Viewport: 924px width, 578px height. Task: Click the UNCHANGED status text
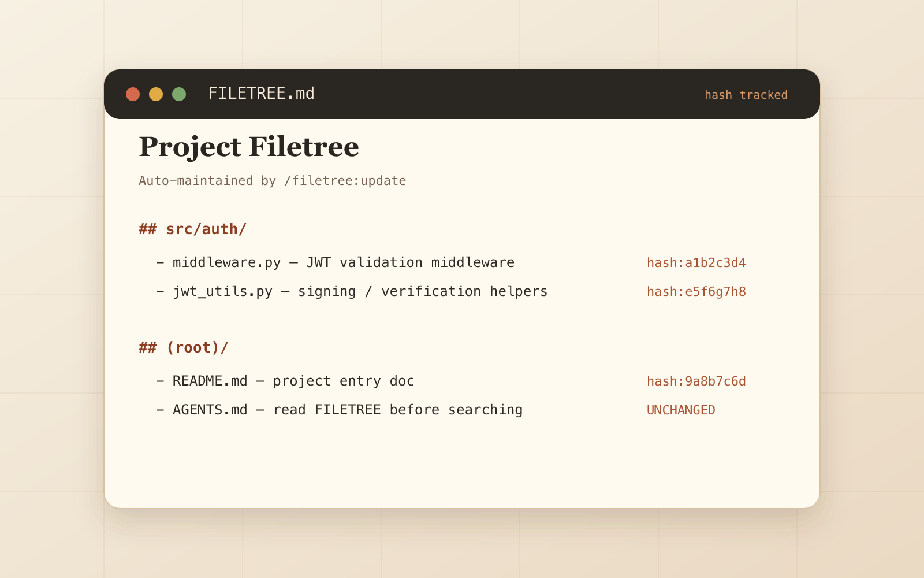click(681, 410)
